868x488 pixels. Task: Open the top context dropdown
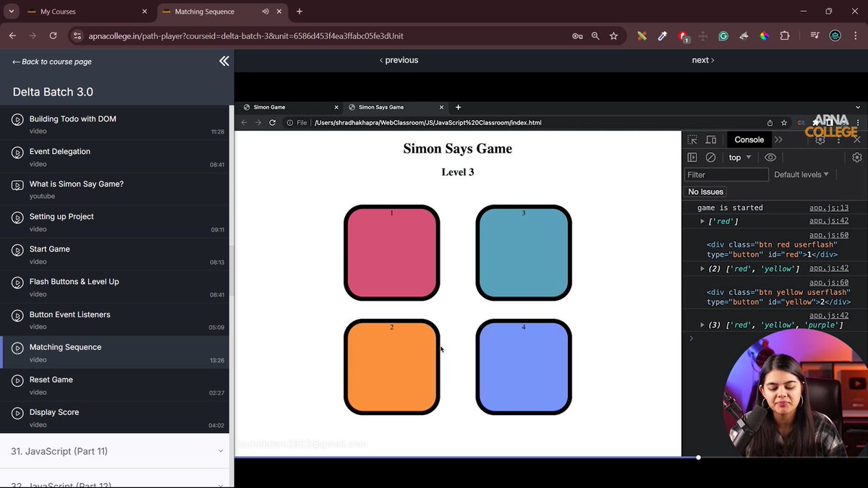(x=740, y=158)
